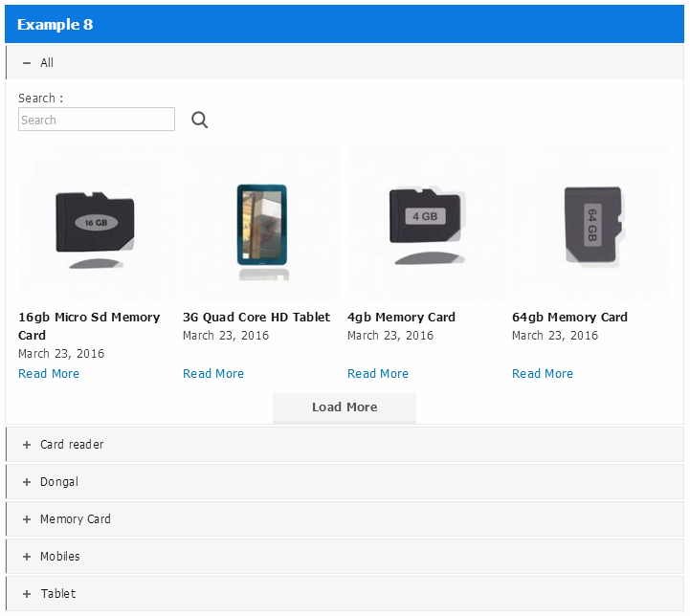690x616 pixels.
Task: Click plus icon beside Memory Card
Action: pyautogui.click(x=27, y=519)
